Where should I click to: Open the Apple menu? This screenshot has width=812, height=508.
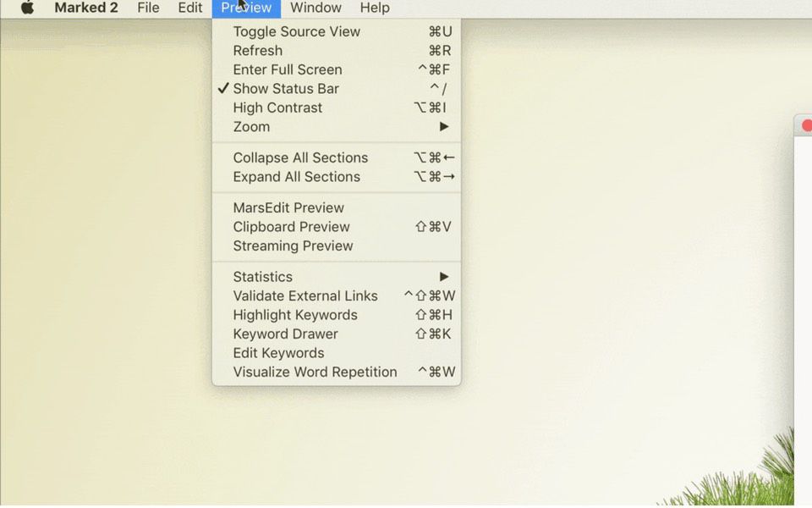27,8
